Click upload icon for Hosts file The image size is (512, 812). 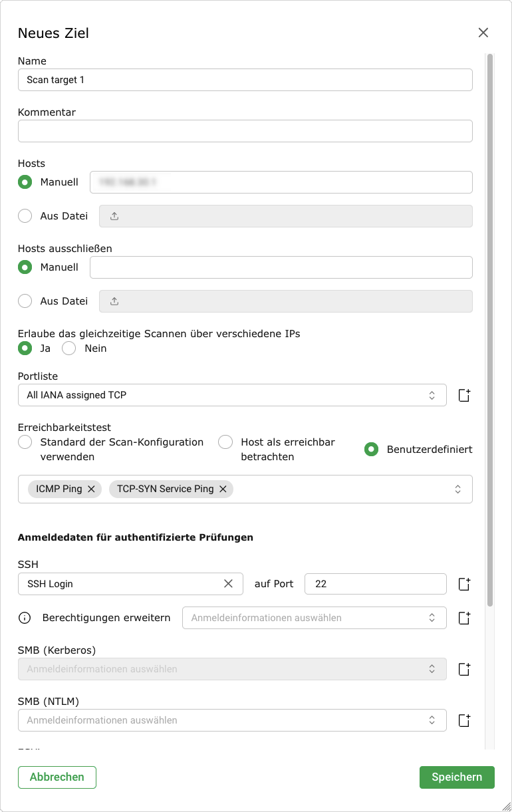pos(114,216)
